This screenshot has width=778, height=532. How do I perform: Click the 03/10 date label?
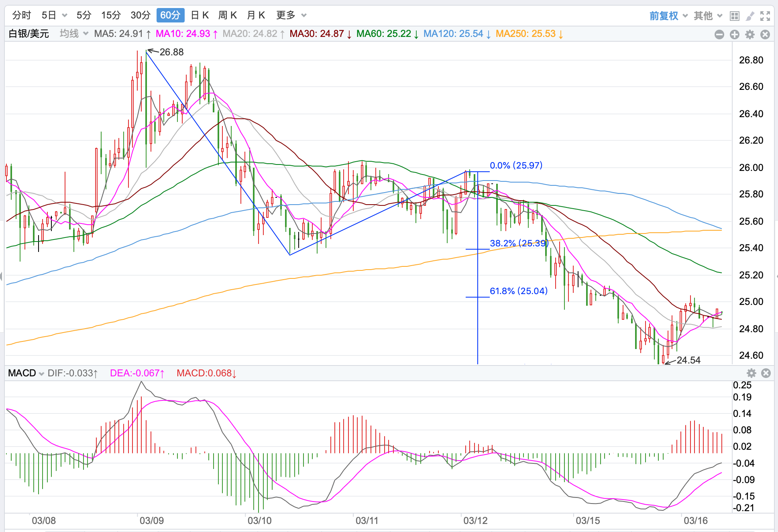260,521
